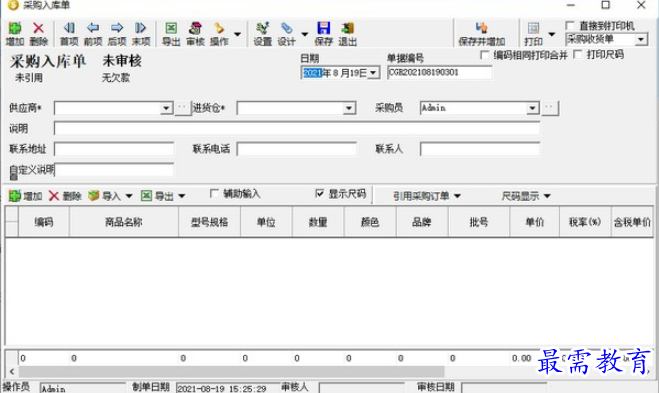Go to next record with 后项

pos(117,34)
